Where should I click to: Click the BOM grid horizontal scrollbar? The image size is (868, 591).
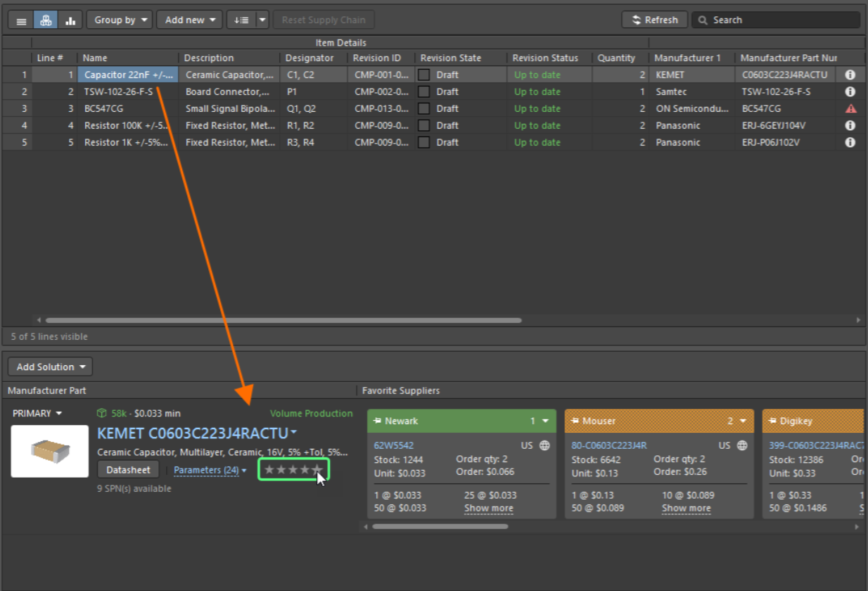click(x=283, y=320)
